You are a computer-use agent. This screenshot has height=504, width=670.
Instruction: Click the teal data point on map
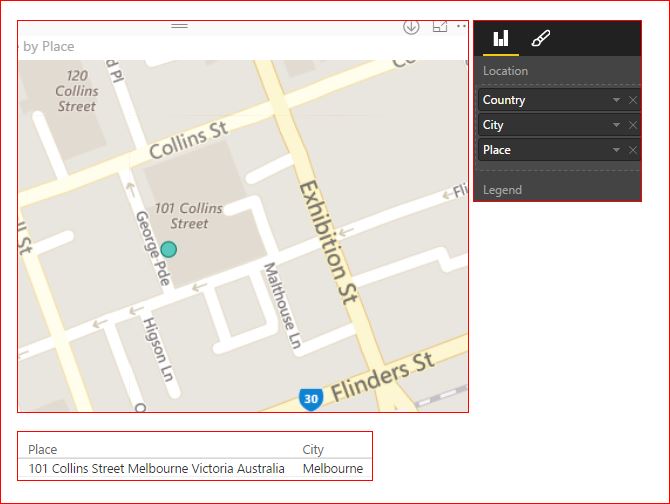tap(169, 249)
